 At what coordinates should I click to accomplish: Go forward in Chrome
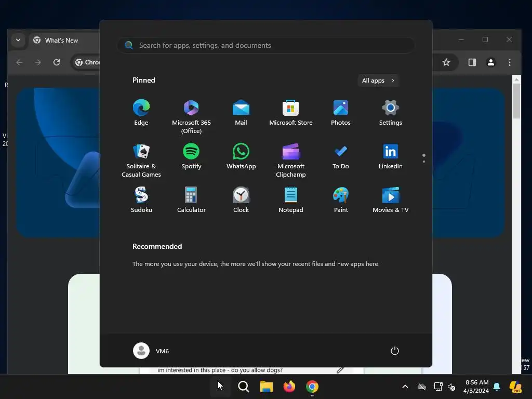[x=37, y=62]
